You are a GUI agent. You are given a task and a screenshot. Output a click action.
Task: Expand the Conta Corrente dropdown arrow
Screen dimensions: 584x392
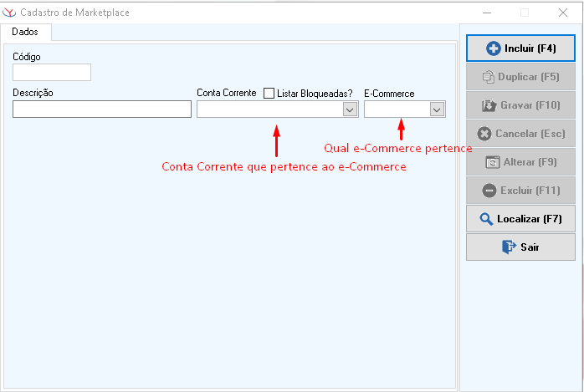pyautogui.click(x=350, y=109)
